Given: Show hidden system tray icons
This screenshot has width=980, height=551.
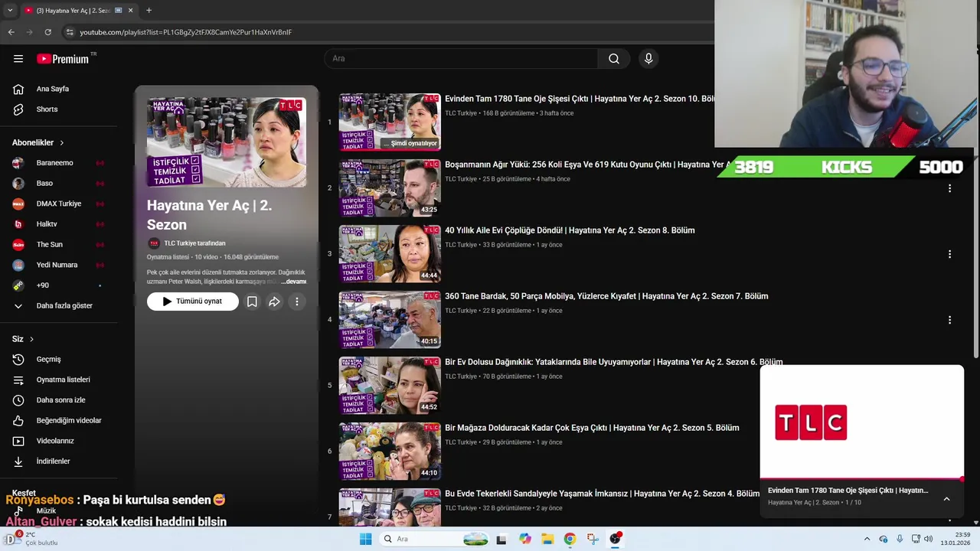Looking at the screenshot, I should pyautogui.click(x=867, y=539).
